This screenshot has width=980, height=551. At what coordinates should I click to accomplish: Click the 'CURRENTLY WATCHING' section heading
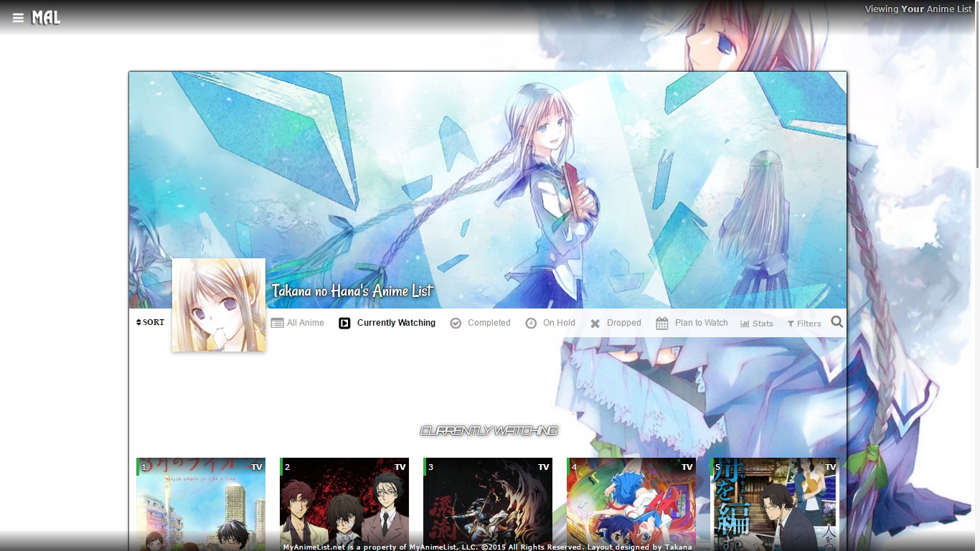tap(489, 430)
